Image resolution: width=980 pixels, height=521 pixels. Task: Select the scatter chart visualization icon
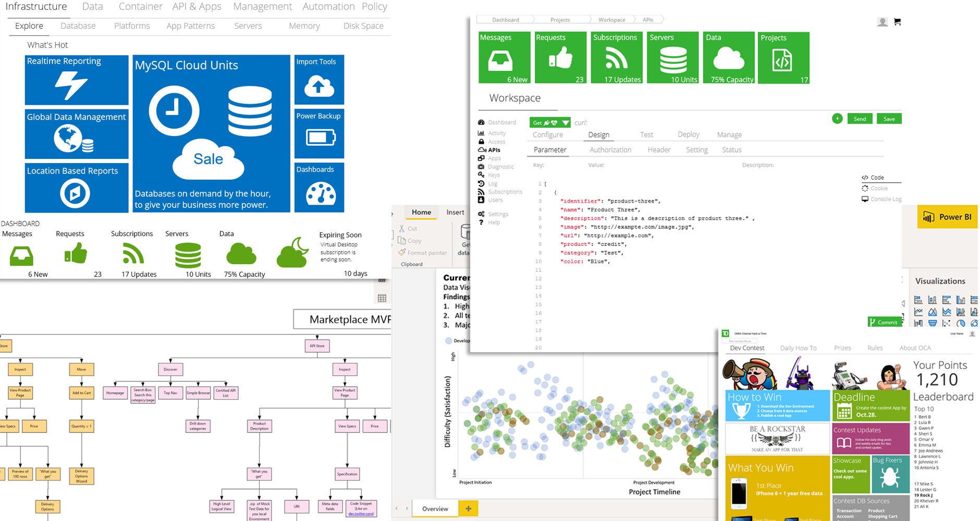click(x=947, y=324)
